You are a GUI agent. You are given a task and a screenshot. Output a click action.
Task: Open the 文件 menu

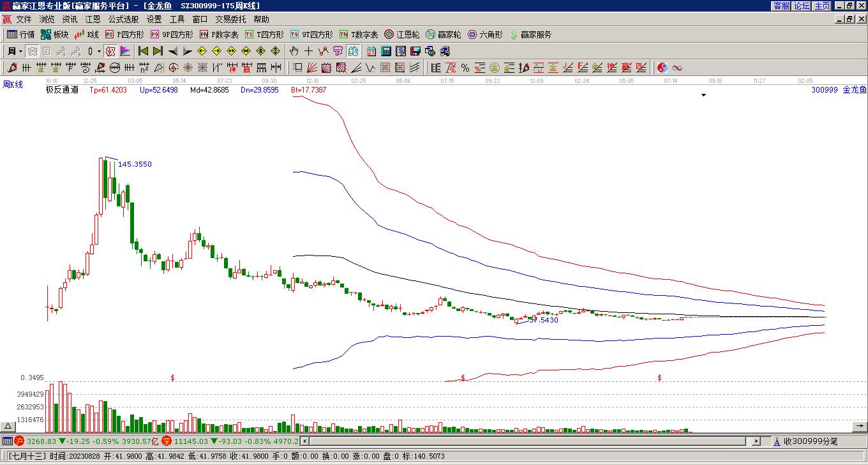tap(24, 20)
